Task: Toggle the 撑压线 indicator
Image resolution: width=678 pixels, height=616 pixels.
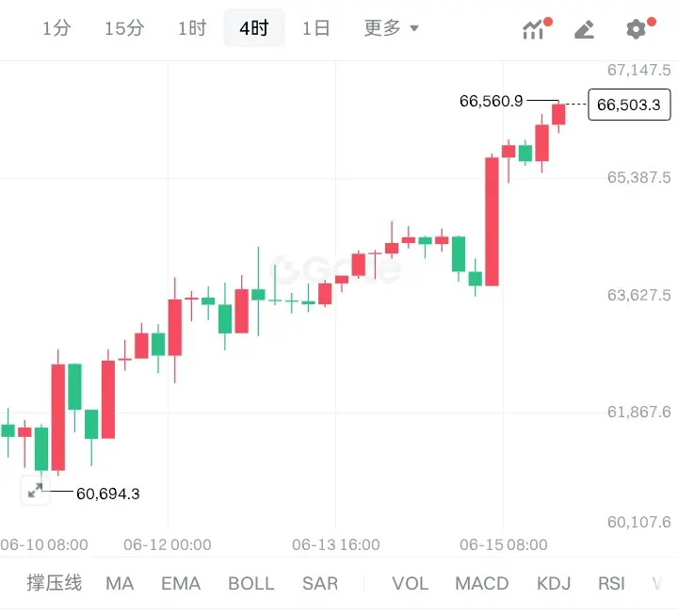Action: point(54,583)
